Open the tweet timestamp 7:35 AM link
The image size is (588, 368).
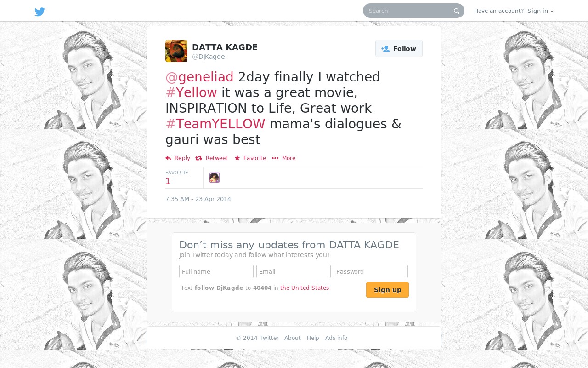(x=198, y=199)
